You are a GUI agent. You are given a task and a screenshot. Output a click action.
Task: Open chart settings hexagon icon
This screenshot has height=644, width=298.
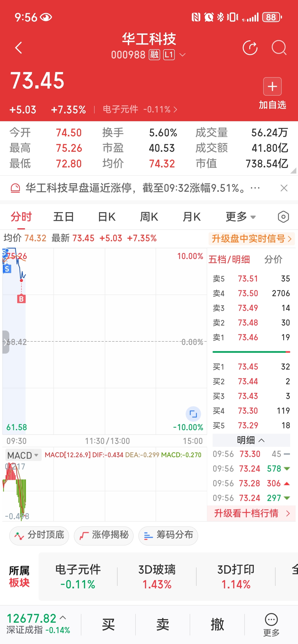click(283, 217)
